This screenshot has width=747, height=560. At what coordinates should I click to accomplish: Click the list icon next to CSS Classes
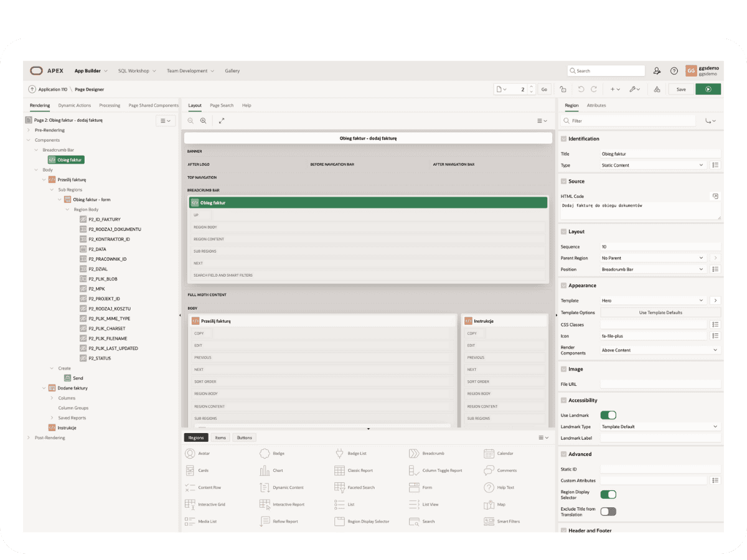(x=715, y=325)
